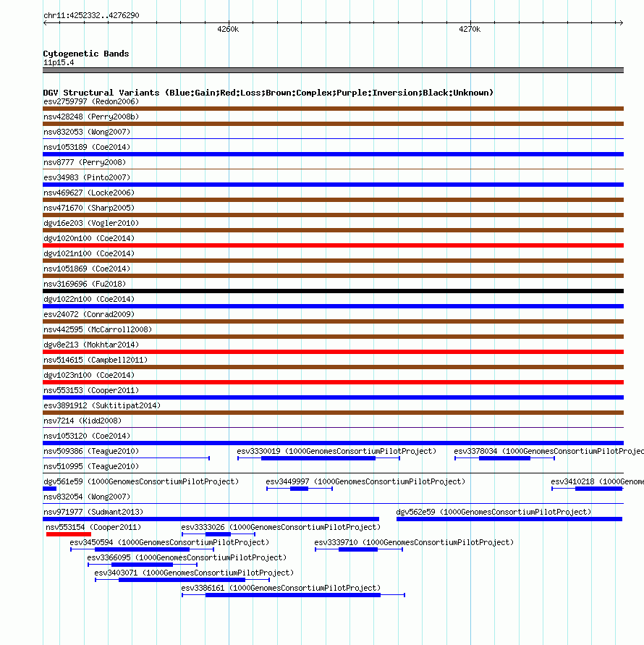Select the nsv832054 (Wong2007) label

(x=87, y=497)
